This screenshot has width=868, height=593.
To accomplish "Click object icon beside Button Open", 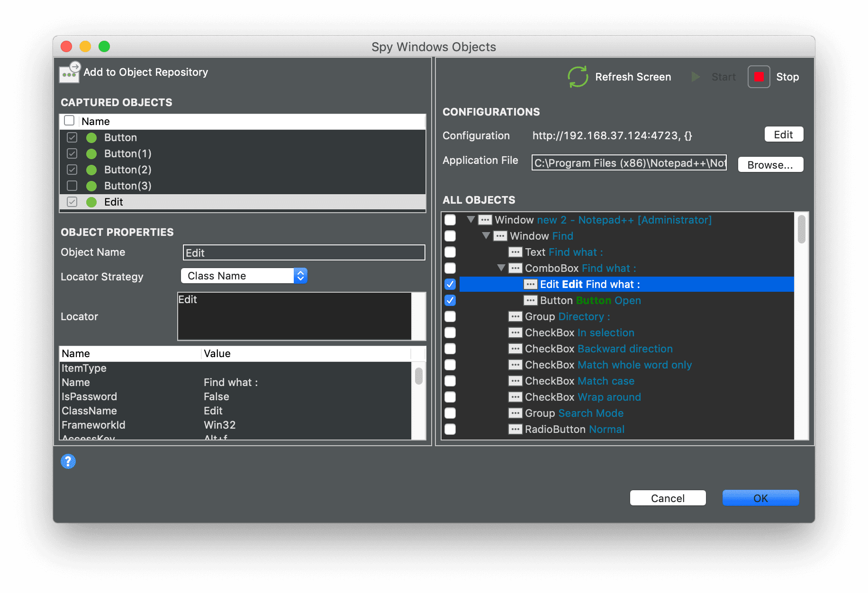I will tap(530, 300).
